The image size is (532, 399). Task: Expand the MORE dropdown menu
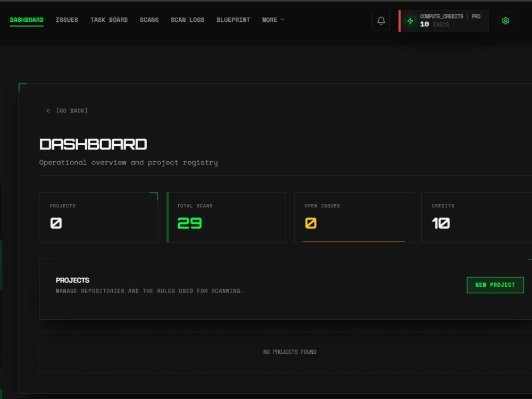coord(273,20)
